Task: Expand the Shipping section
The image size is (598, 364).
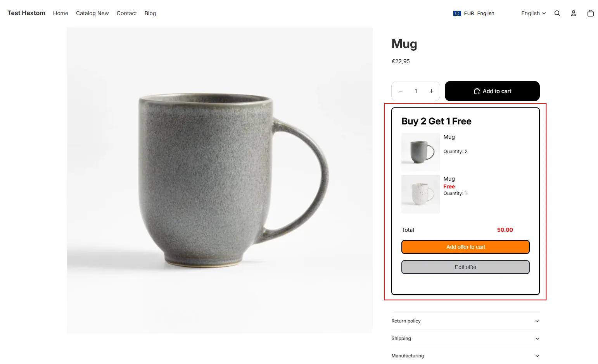Action: point(465,338)
